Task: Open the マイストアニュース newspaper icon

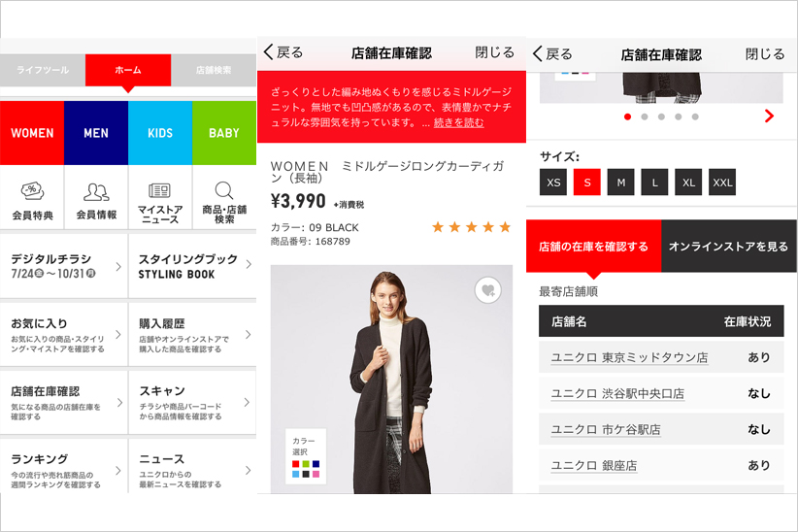Action: click(160, 191)
